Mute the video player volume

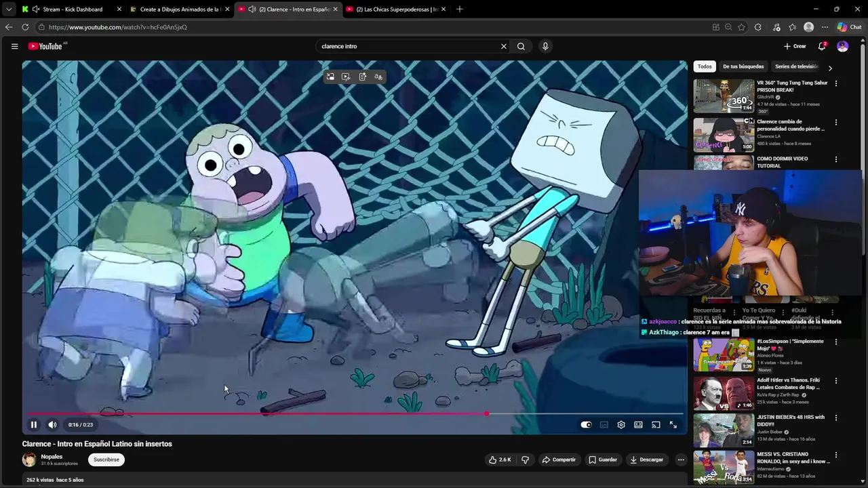click(x=52, y=425)
